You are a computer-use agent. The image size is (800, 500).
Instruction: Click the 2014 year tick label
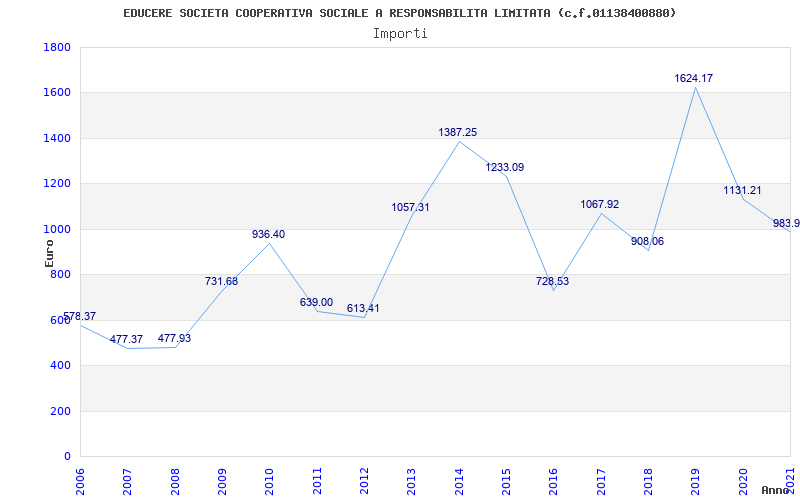459,482
